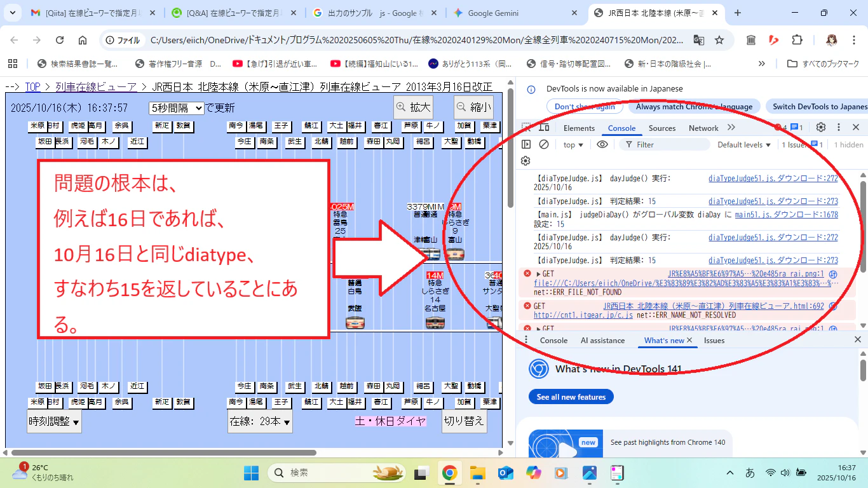Open Console settings gear below the toolbar
The width and height of the screenshot is (868, 488).
coord(526,161)
